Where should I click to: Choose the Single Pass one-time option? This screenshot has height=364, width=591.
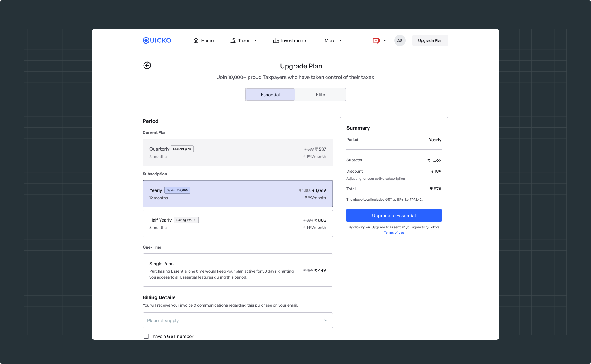pos(238,270)
